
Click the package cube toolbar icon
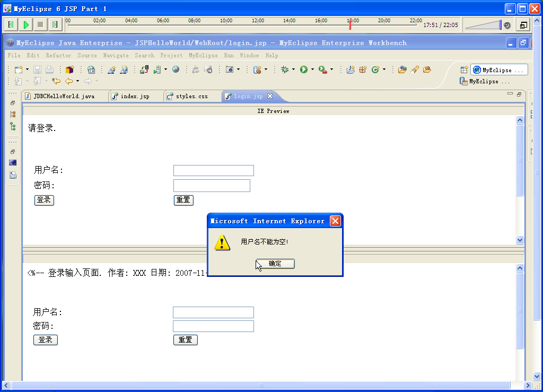[69, 69]
